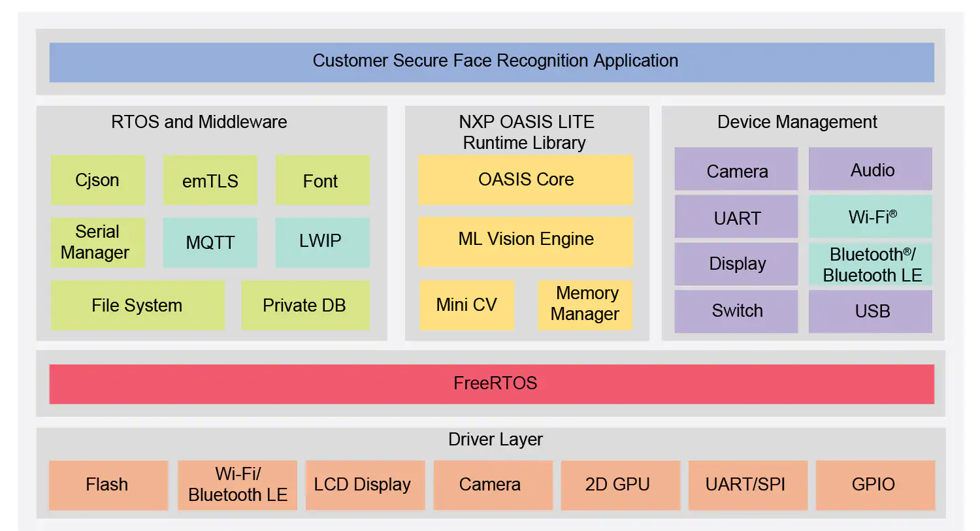Click the UART/SPI driver block
Viewport: 980px width, 531px height.
747,485
